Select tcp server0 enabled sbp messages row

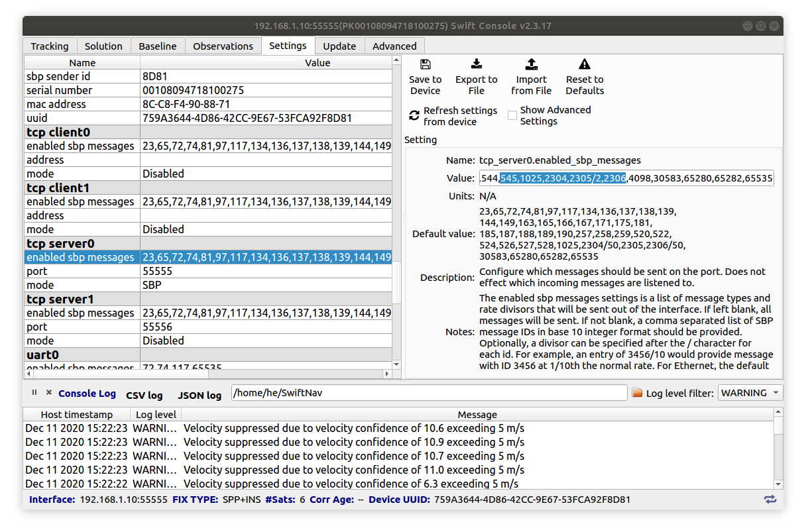[208, 257]
